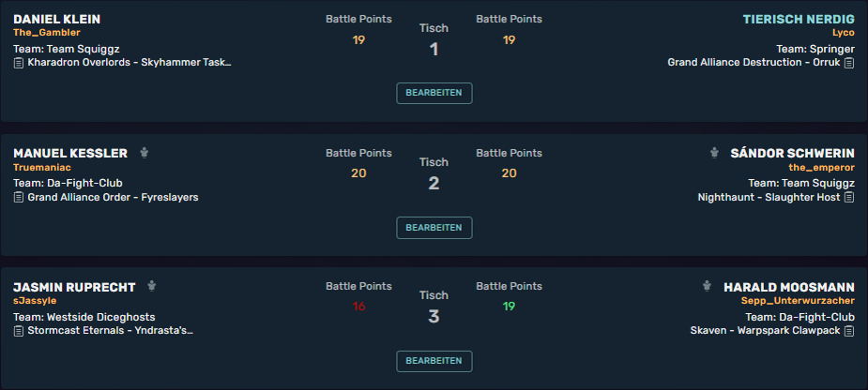Open Daniel Klein's Kharadron Overlords list icon
Image resolution: width=868 pixels, height=390 pixels.
click(18, 63)
